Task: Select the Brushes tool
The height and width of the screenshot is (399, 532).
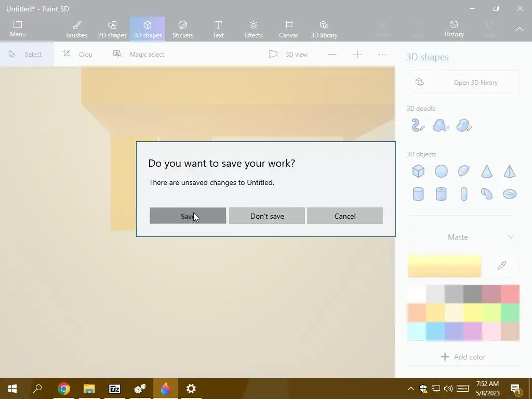Action: 77,29
